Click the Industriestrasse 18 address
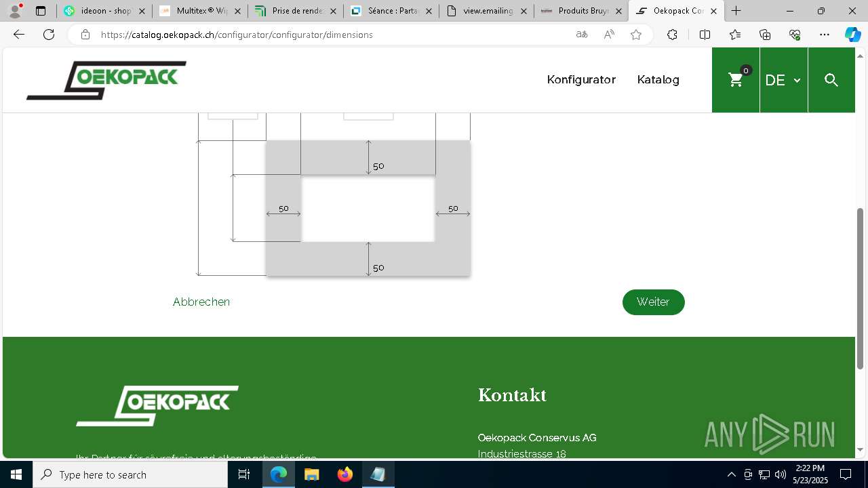 click(x=521, y=454)
